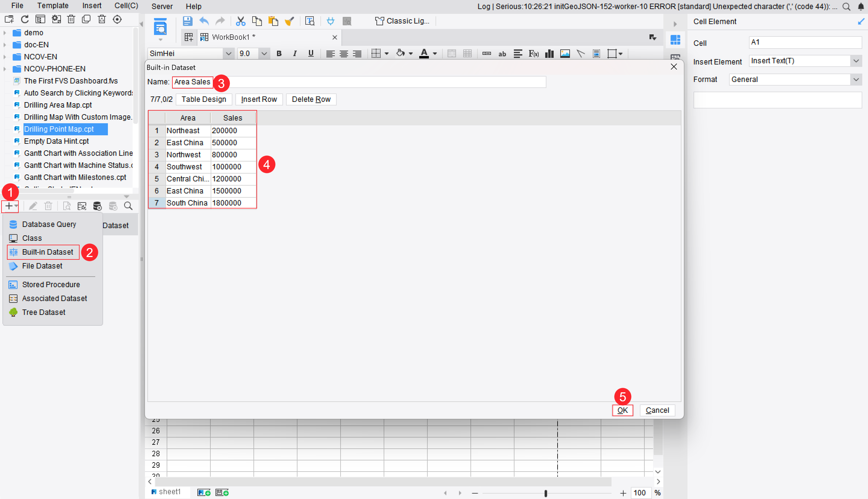Click the dataset Name input field

point(359,82)
